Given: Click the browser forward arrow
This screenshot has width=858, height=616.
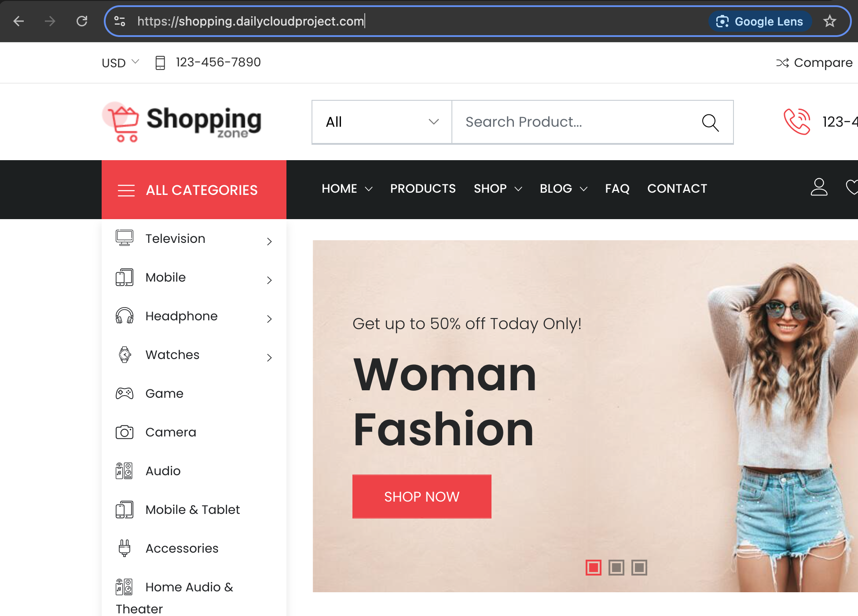Looking at the screenshot, I should pyautogui.click(x=50, y=21).
